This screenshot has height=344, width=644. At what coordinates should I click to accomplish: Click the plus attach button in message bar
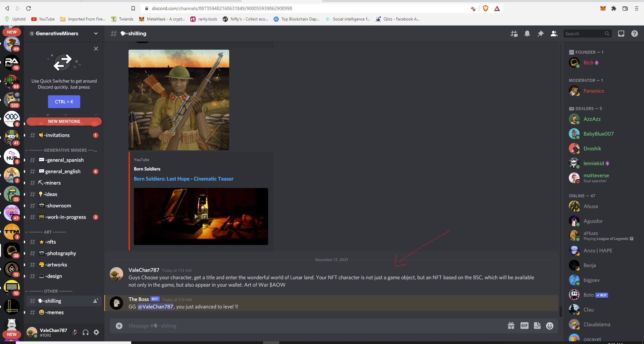(119, 326)
